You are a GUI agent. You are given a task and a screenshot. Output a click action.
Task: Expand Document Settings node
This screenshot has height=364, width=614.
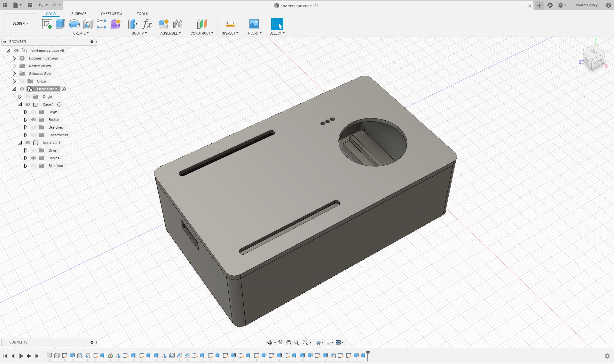click(x=14, y=58)
